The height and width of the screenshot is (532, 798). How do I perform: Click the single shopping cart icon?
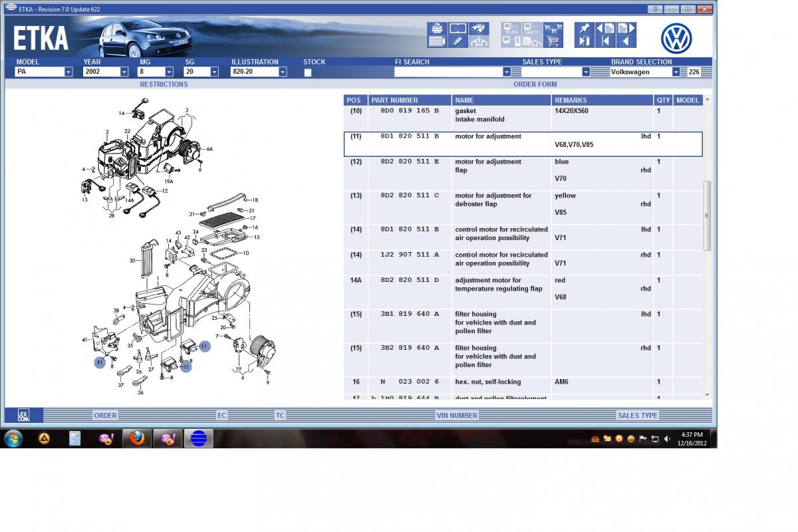[553, 42]
